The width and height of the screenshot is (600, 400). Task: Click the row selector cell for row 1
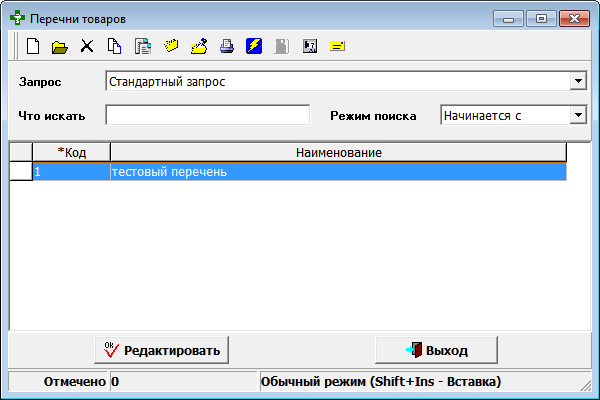pos(20,172)
